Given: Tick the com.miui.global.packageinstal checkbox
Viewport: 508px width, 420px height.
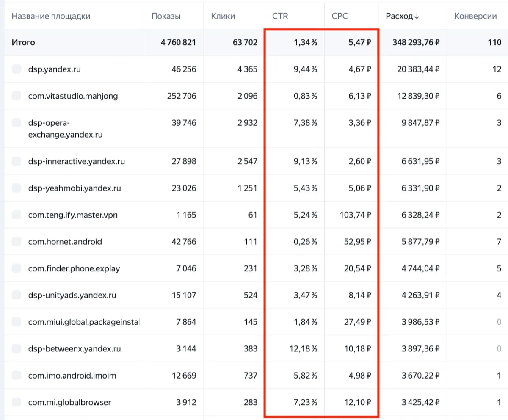Looking at the screenshot, I should coord(17,322).
